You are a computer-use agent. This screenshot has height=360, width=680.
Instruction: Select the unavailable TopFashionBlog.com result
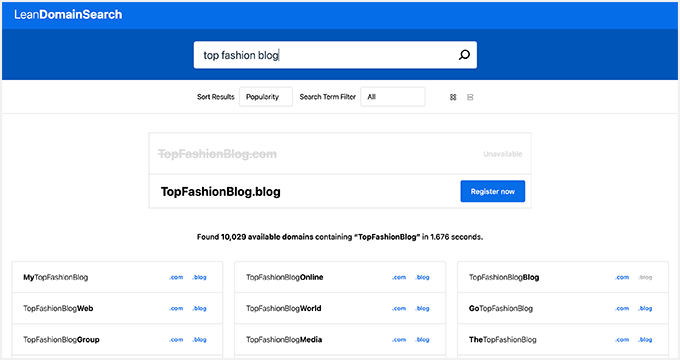click(340, 154)
